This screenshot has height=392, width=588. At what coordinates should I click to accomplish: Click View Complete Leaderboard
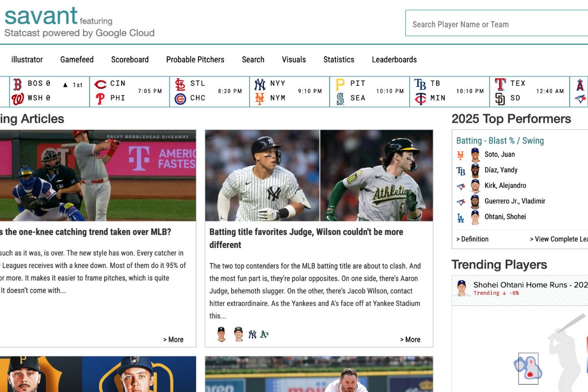click(x=559, y=239)
